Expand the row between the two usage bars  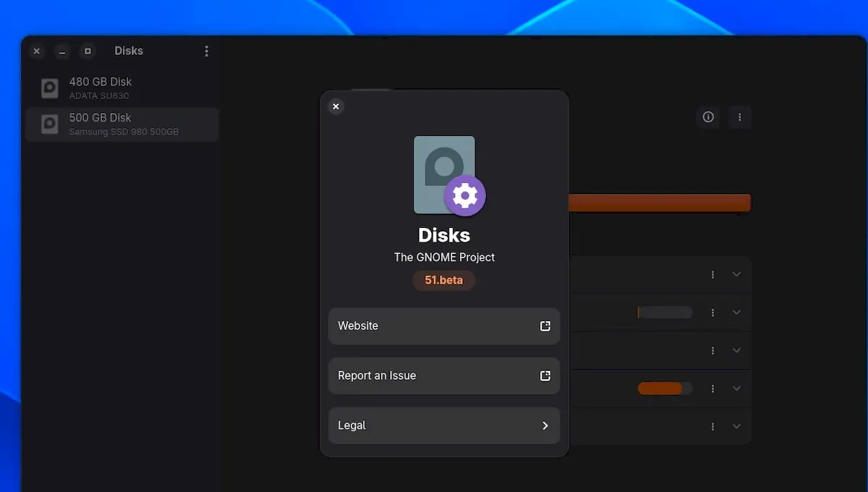coord(736,351)
